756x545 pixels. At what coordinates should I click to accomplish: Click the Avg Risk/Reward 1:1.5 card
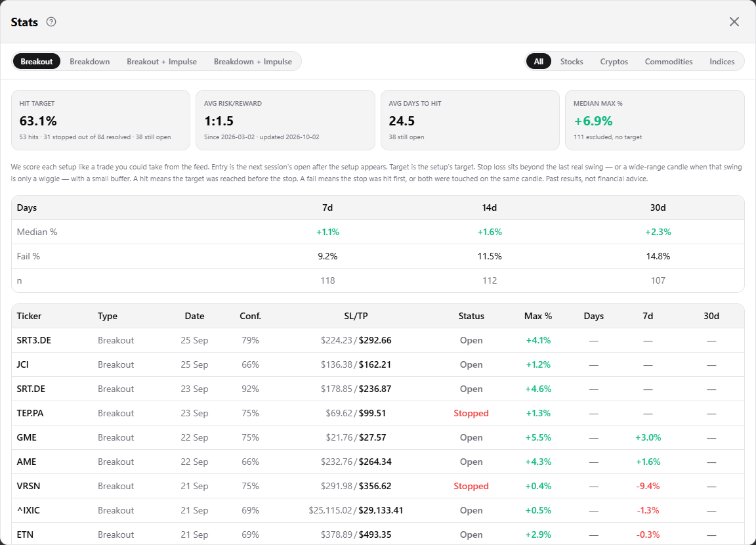point(285,120)
